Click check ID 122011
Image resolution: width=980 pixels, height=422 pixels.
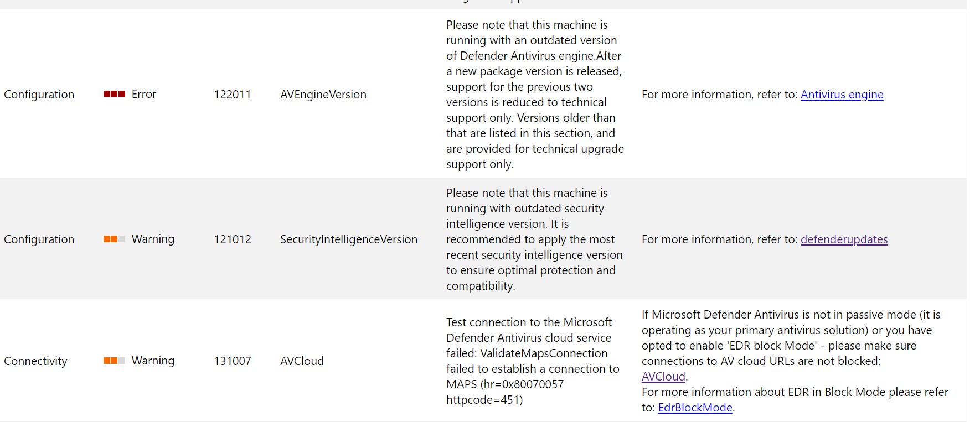pos(233,95)
